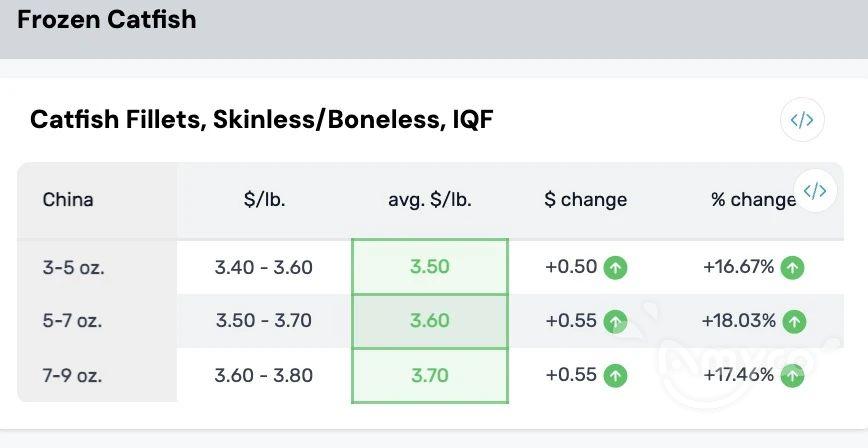Select the avg. $/lb. column header
Image resolution: width=868 pixels, height=448 pixels.
430,199
